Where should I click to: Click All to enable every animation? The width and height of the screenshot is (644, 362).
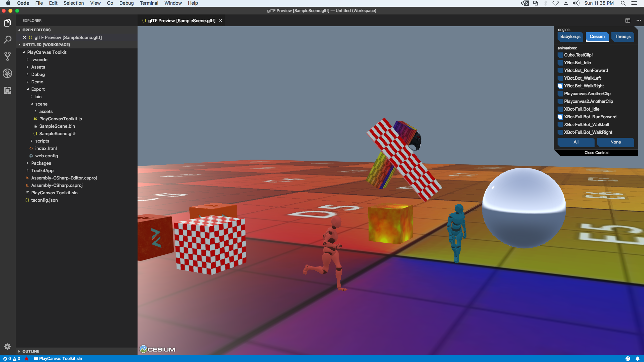click(576, 142)
